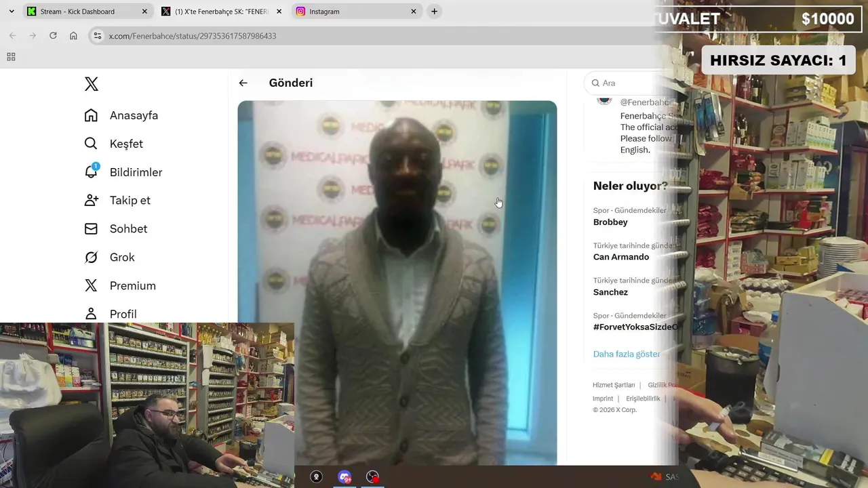This screenshot has width=868, height=488.
Task: Open the tab search dropdown arrow
Action: coord(12,12)
